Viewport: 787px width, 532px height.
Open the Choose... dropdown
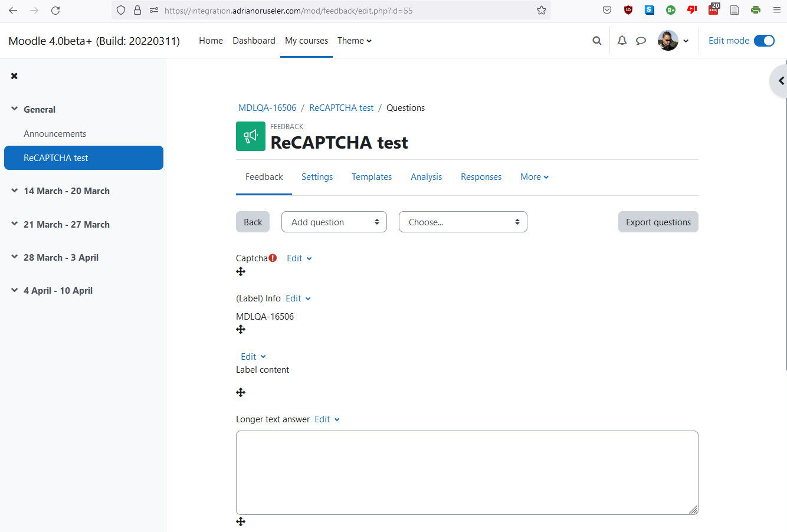click(x=463, y=222)
